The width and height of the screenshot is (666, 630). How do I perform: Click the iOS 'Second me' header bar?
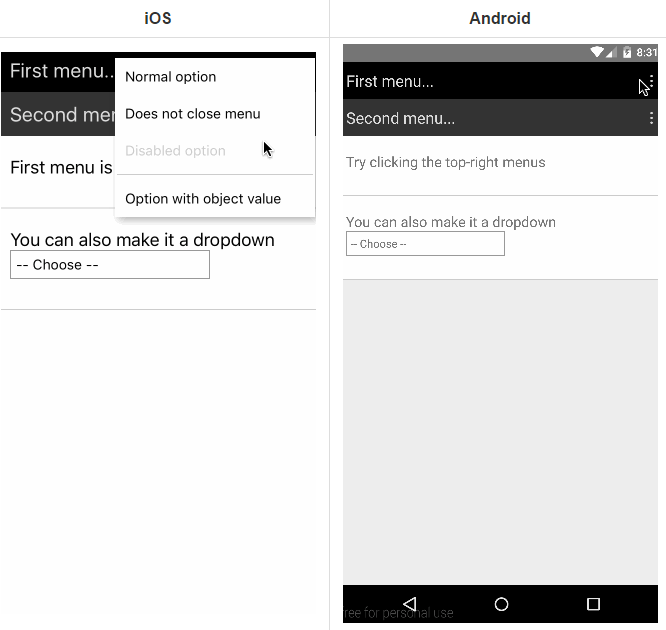click(58, 115)
